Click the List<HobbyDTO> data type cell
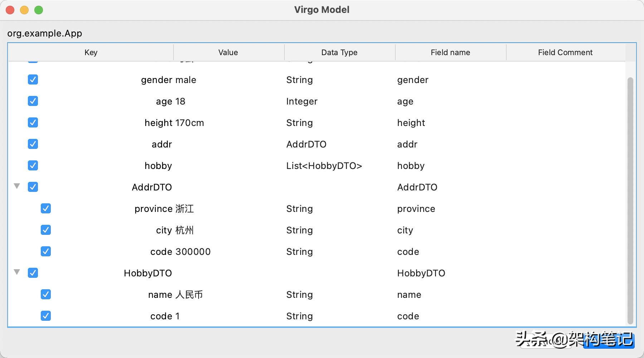 tap(324, 166)
